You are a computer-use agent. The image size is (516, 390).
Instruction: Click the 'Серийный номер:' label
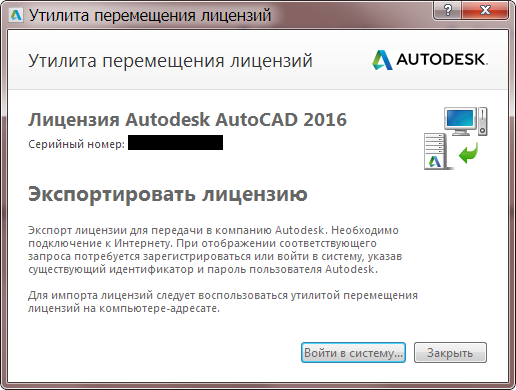(x=76, y=144)
